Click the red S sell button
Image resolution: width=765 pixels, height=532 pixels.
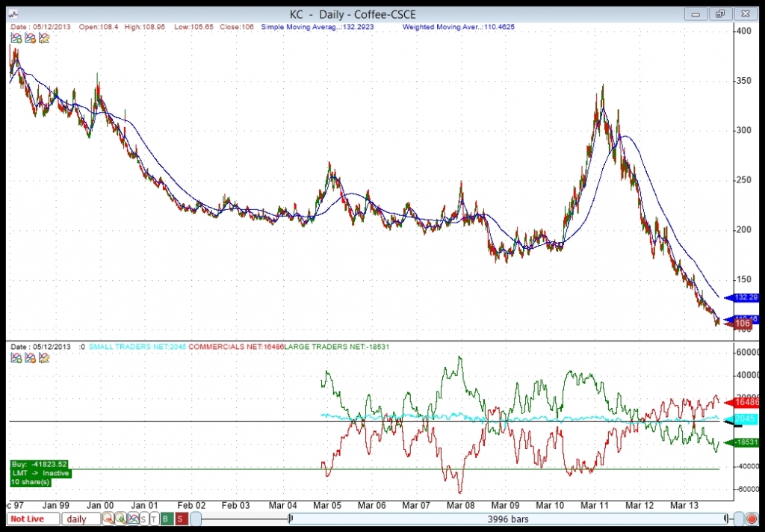(x=180, y=519)
